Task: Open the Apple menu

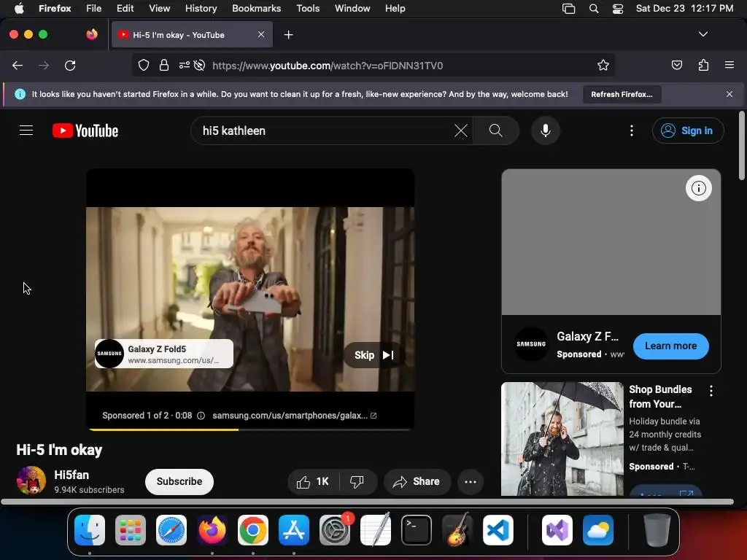Action: click(x=19, y=8)
